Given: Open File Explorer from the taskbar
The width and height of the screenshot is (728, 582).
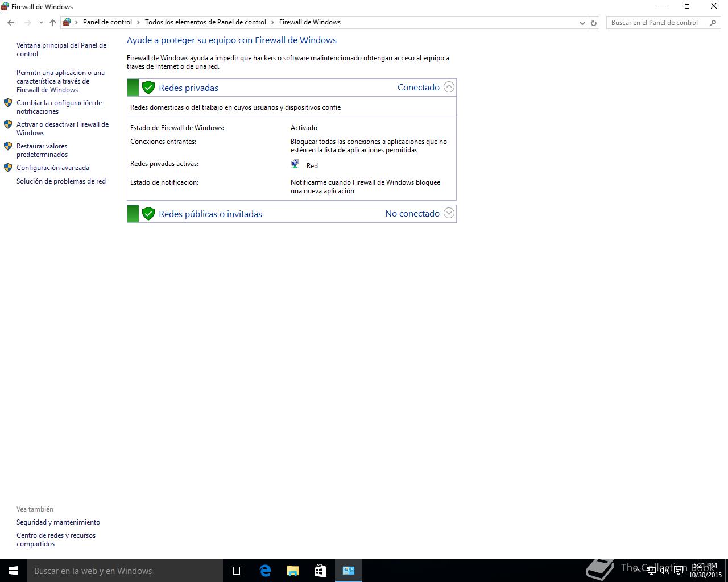Looking at the screenshot, I should point(292,571).
